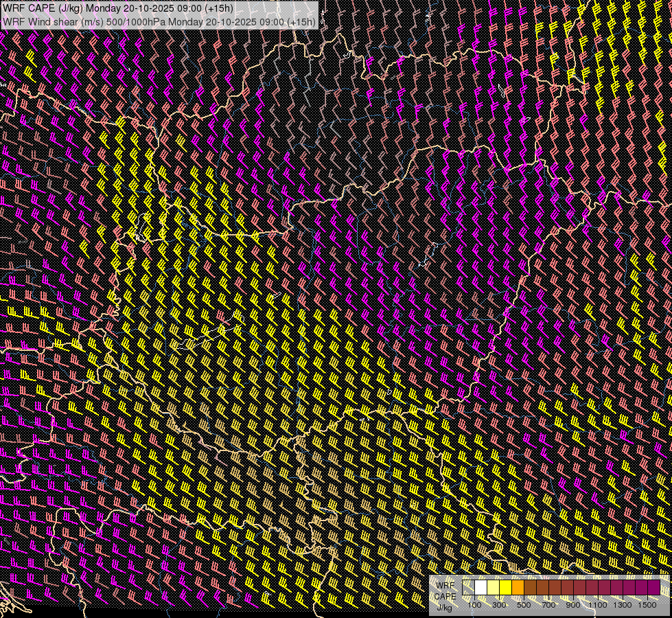
Task: Click the 700 label under the color bar
Action: [548, 605]
